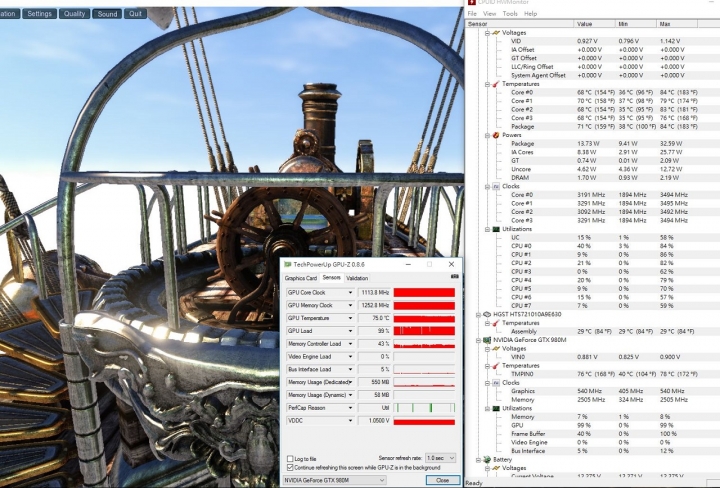Image resolution: width=720 pixels, height=488 pixels.
Task: Open the GPU Temperature sensor dropdown
Action: coord(350,318)
